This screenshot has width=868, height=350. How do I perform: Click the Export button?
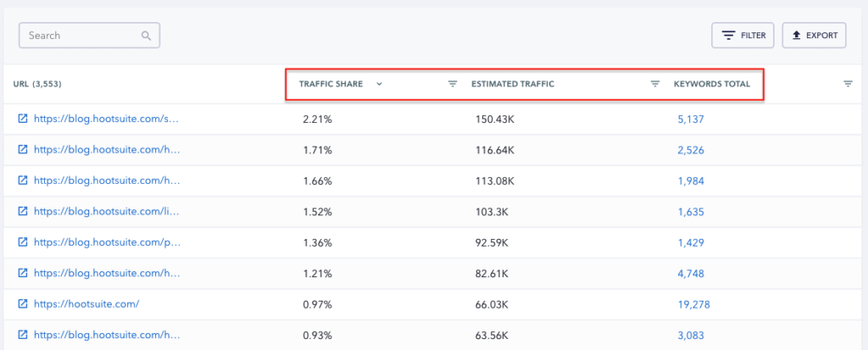pos(814,36)
